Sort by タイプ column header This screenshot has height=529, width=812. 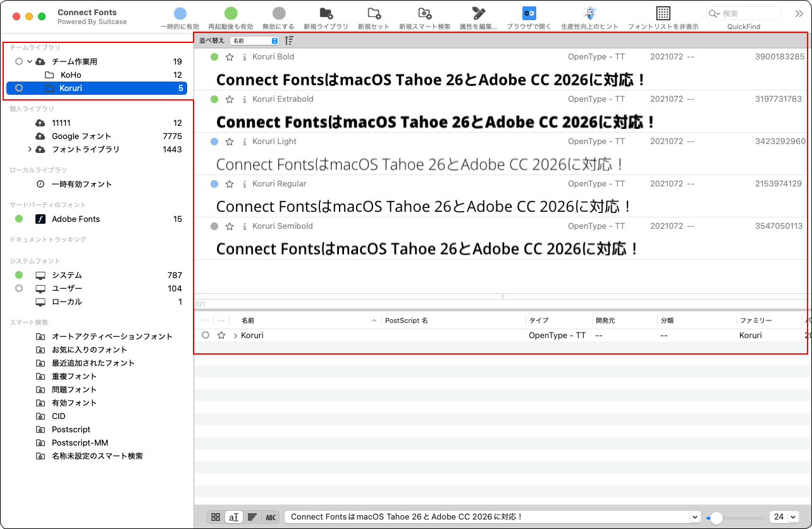point(558,321)
